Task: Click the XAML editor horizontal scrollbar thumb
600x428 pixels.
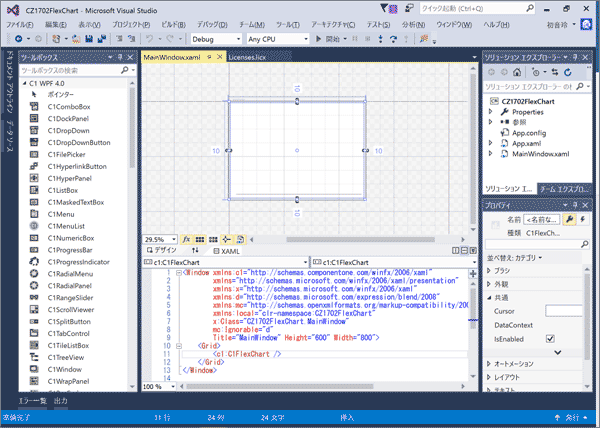Action: pyautogui.click(x=279, y=386)
